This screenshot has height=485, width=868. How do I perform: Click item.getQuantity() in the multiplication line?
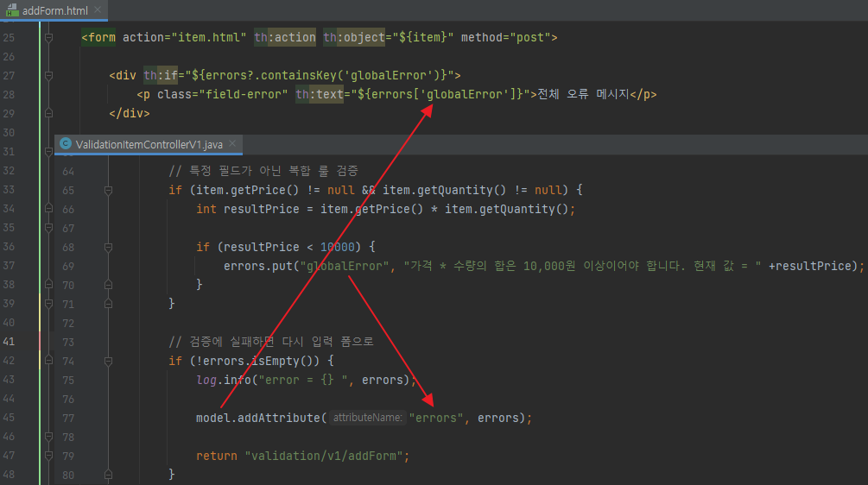point(506,209)
